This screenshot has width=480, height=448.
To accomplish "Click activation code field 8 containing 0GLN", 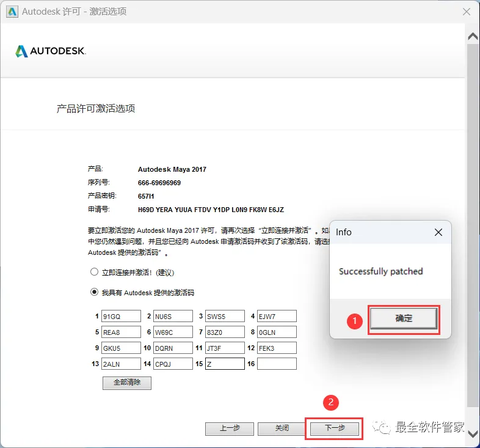I will [x=277, y=332].
